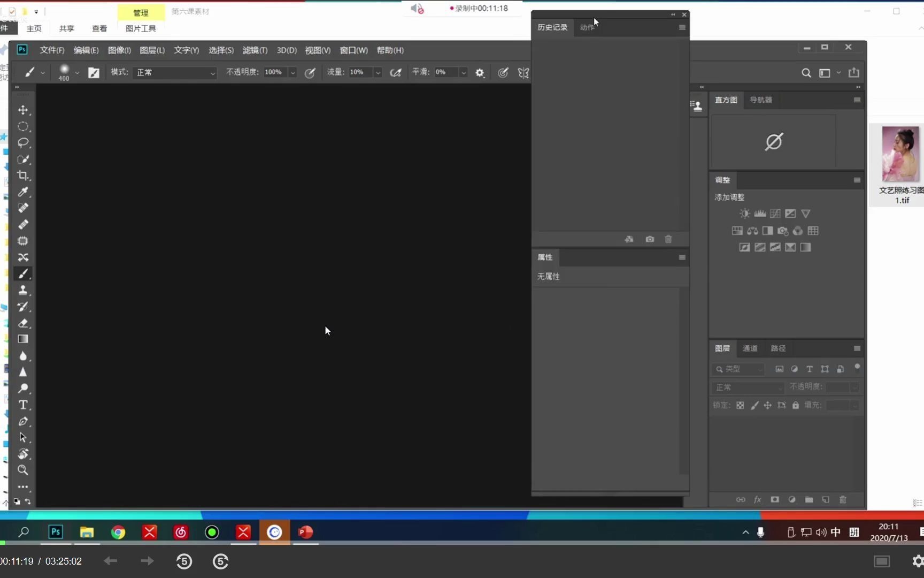The height and width of the screenshot is (578, 924).
Task: Select the Eraser tool
Action: (x=23, y=323)
